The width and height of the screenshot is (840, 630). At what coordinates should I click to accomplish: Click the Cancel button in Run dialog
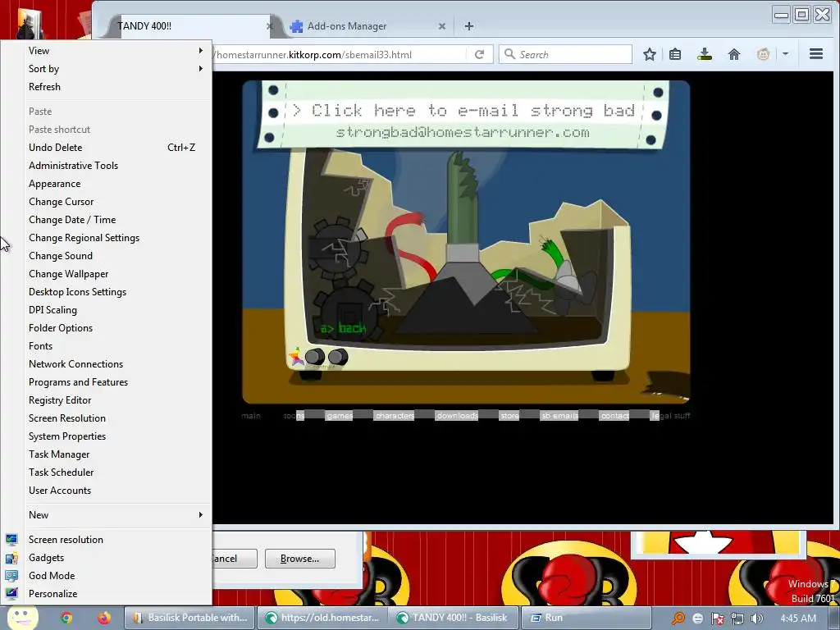click(235, 559)
